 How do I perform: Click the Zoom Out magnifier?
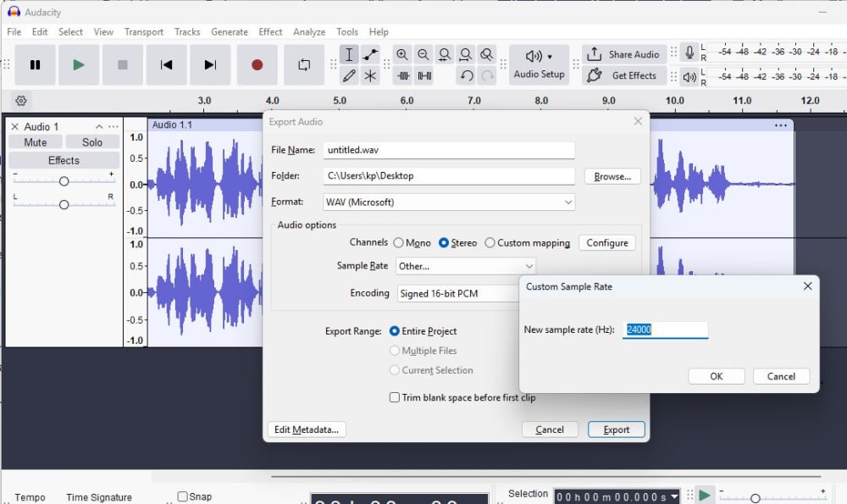423,54
